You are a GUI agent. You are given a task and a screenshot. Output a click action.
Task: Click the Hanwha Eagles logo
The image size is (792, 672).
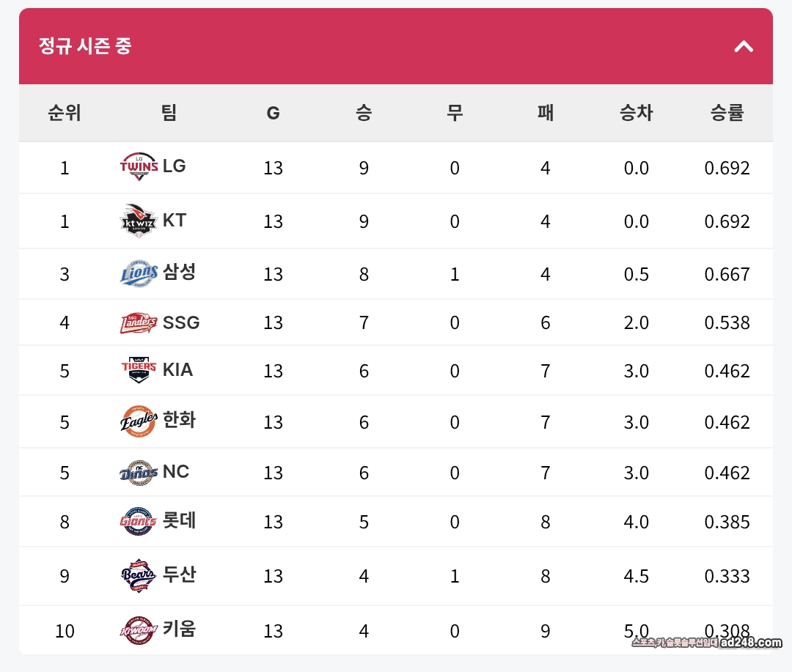pyautogui.click(x=139, y=421)
